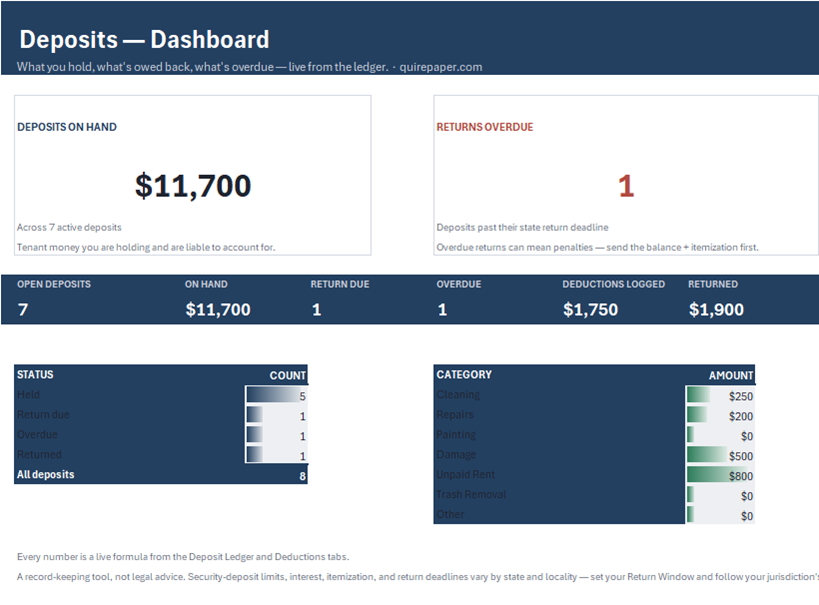The image size is (819, 605).
Task: Click the $0 amount in the Trash Removal row
Action: [x=746, y=496]
